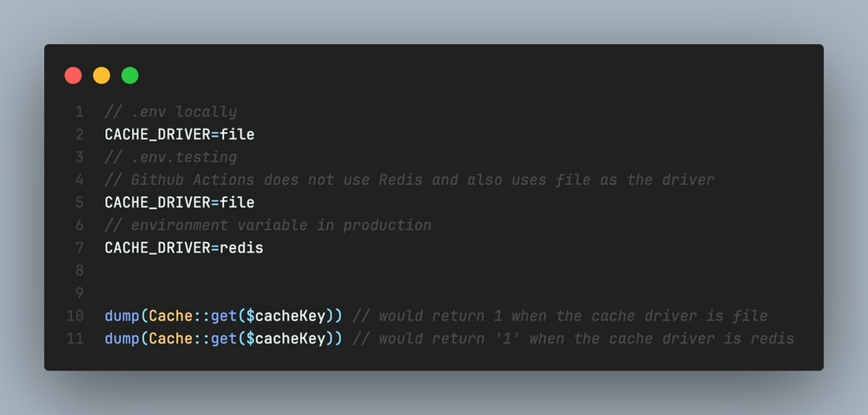Screen dimensions: 868x415
Task: Click the "Cache" class name on line 10
Action: (x=170, y=315)
